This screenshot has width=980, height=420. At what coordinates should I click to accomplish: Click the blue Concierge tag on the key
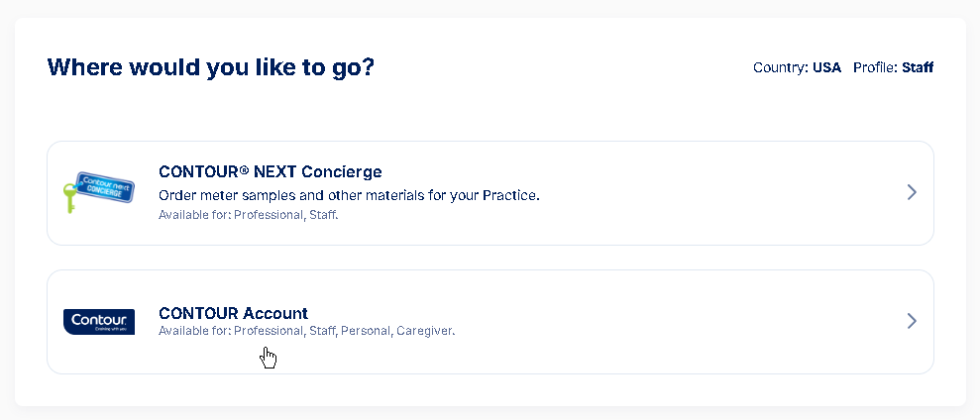[105, 187]
